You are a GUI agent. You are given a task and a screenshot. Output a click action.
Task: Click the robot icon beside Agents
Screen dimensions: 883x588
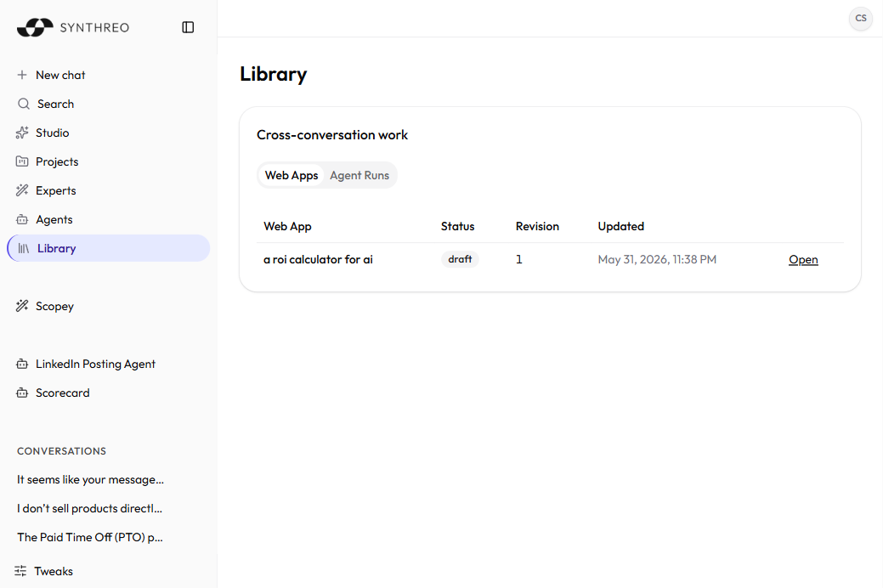pos(22,219)
